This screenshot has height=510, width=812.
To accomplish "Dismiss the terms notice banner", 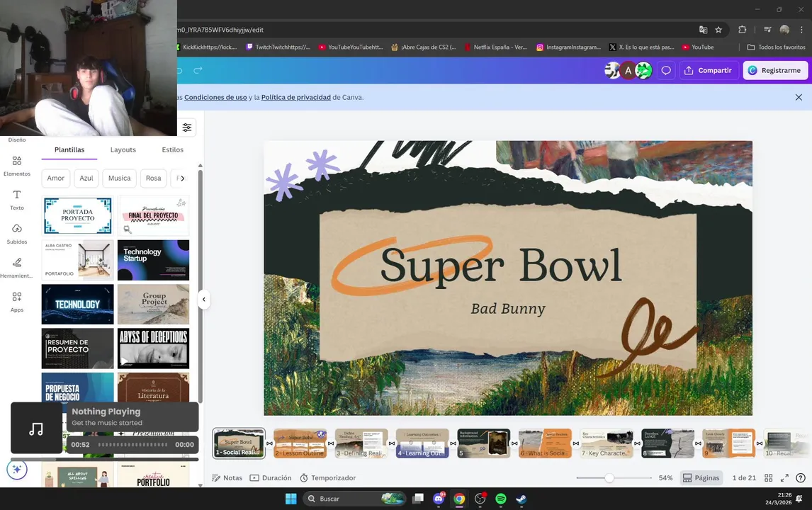I will [x=799, y=97].
